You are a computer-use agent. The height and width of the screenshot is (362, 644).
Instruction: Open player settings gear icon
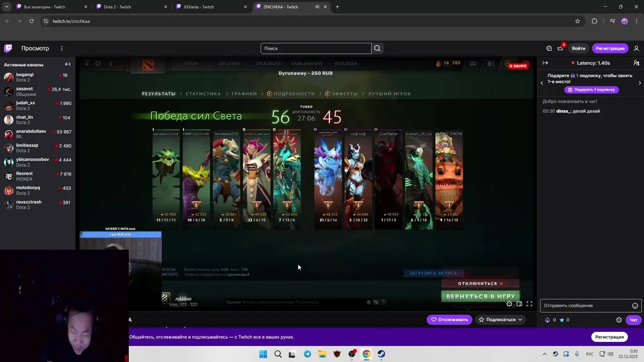509,304
